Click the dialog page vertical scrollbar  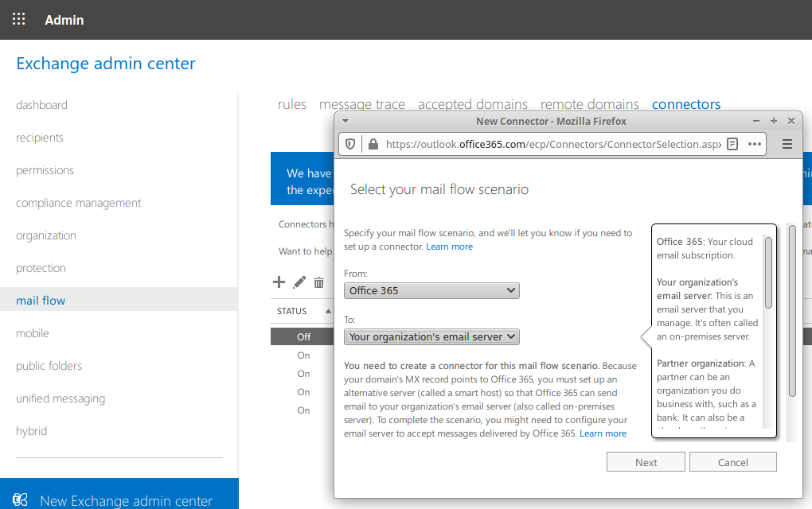[x=792, y=311]
